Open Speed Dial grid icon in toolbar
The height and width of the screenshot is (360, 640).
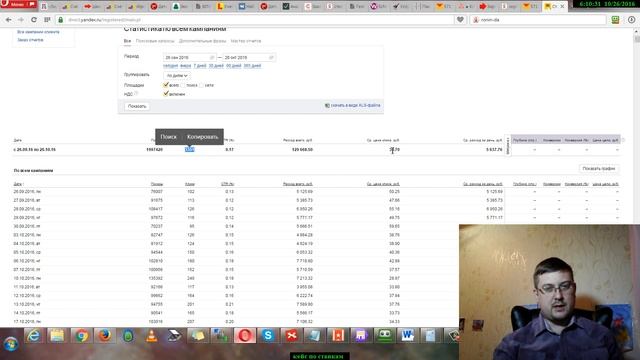47,20
